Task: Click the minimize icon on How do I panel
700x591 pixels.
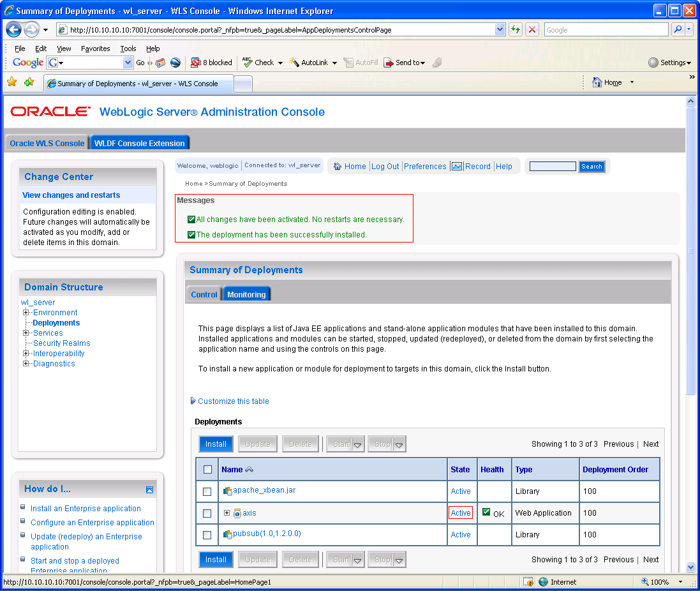Action: [149, 490]
